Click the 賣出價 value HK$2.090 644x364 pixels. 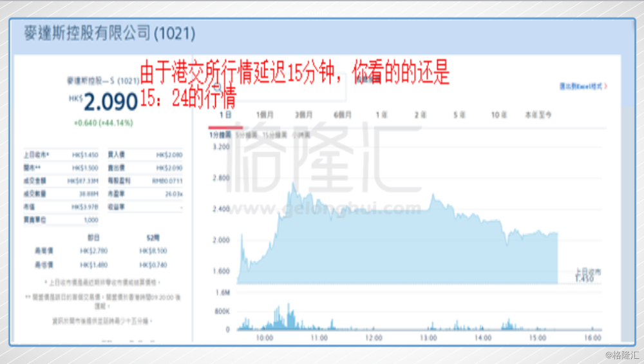(169, 168)
